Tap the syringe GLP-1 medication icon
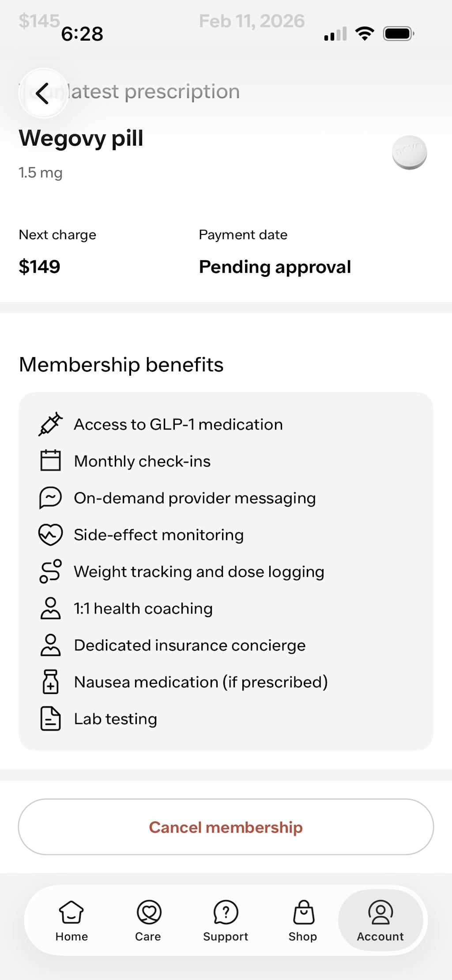The height and width of the screenshot is (980, 452). point(50,425)
